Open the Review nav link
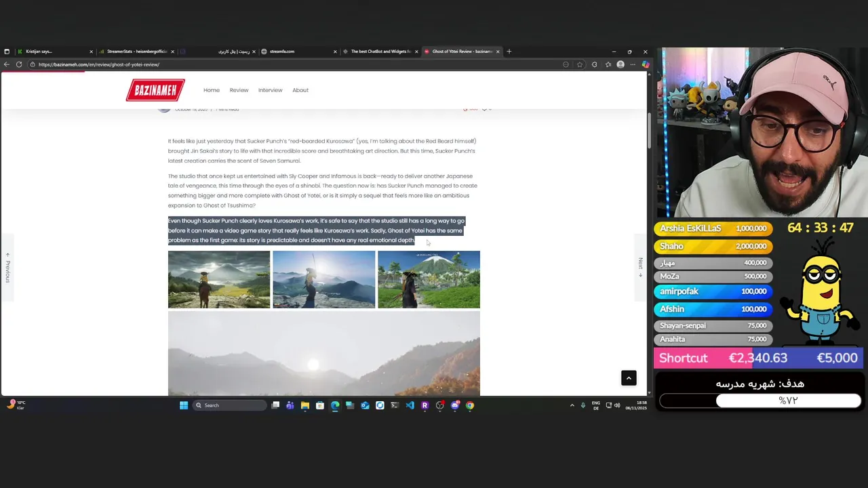This screenshot has width=868, height=488. click(239, 90)
